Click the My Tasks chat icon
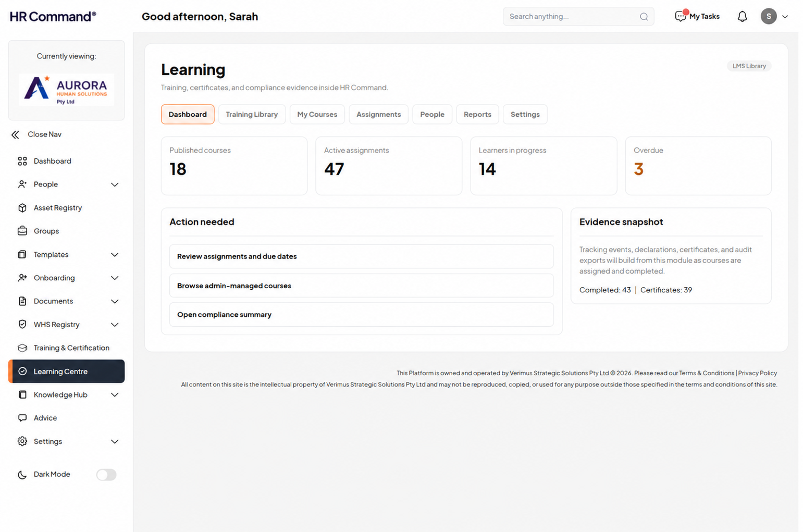The width and height of the screenshot is (803, 532). (x=681, y=16)
